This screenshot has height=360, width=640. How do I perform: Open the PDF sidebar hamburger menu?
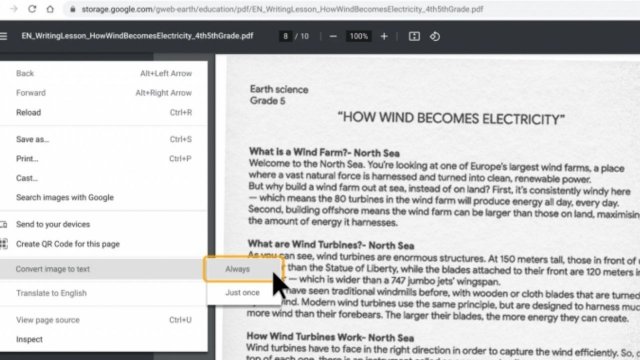pyautogui.click(x=4, y=36)
